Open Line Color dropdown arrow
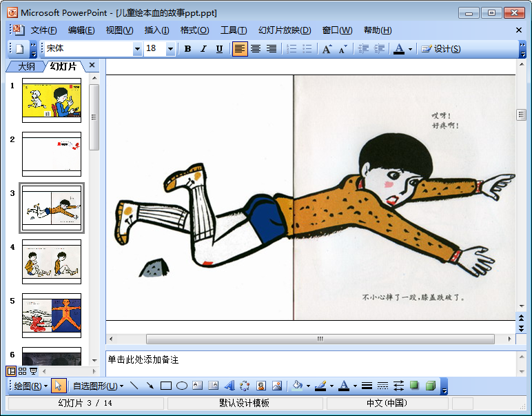 (331, 386)
